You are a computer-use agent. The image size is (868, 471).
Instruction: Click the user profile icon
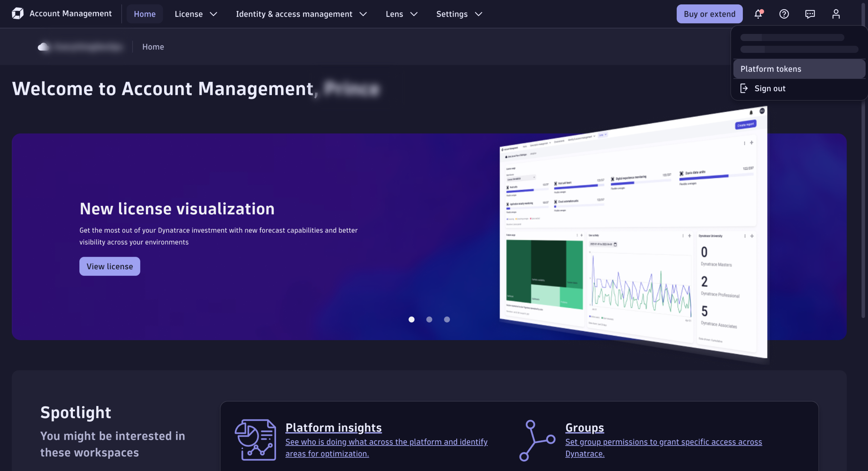(x=836, y=14)
